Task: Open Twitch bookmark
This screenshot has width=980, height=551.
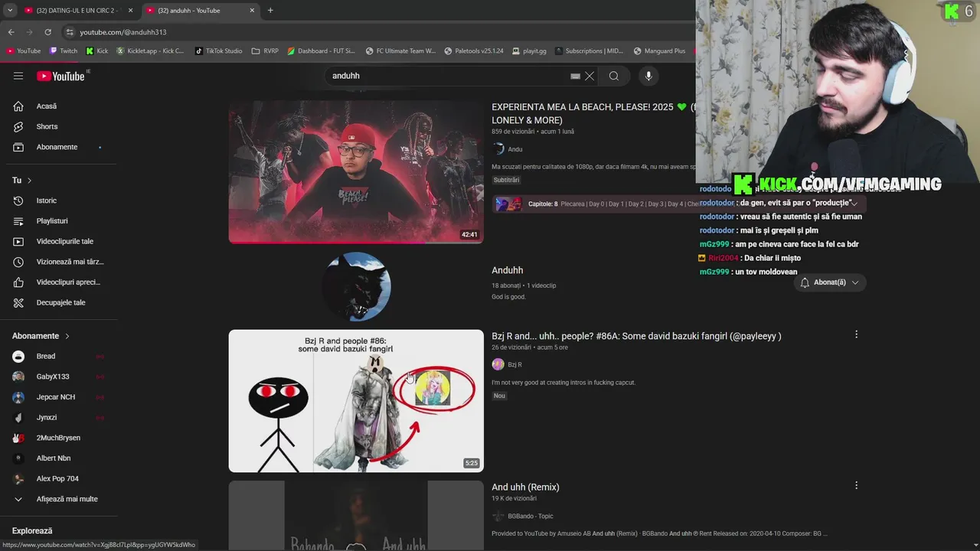Action: click(64, 51)
